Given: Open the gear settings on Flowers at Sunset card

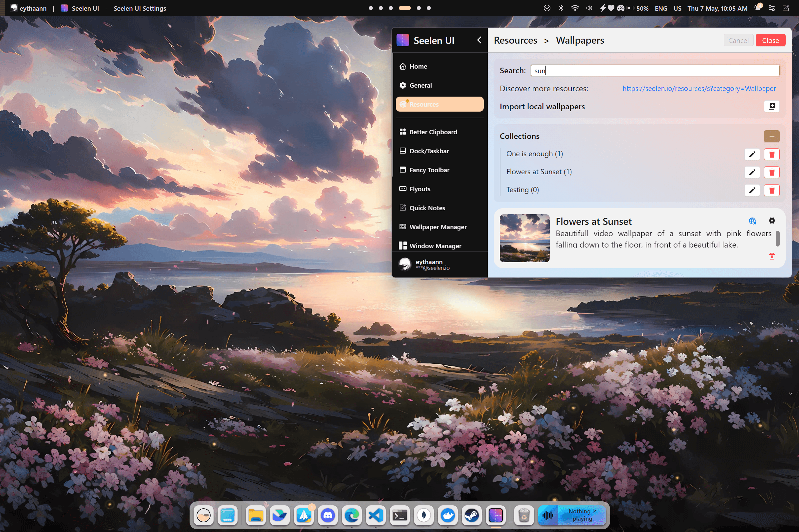Looking at the screenshot, I should (772, 221).
